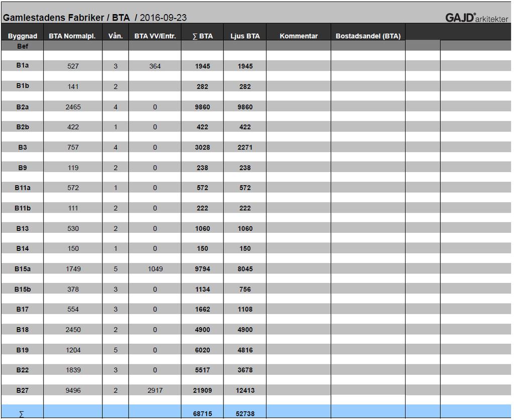Select the 'Bef' row label

[23, 46]
